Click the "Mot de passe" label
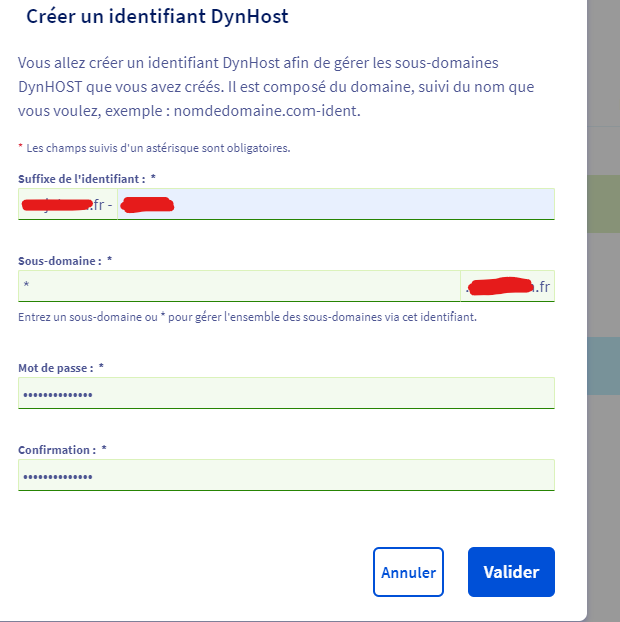 tap(56, 368)
